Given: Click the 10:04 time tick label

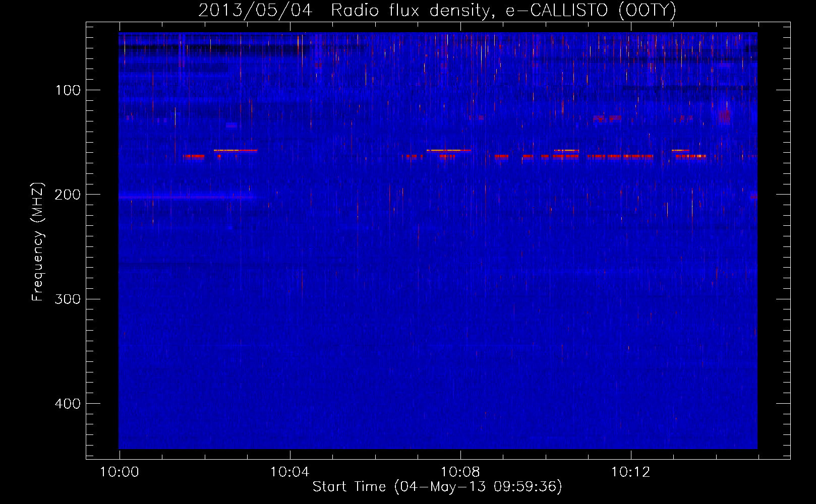Looking at the screenshot, I should point(290,472).
